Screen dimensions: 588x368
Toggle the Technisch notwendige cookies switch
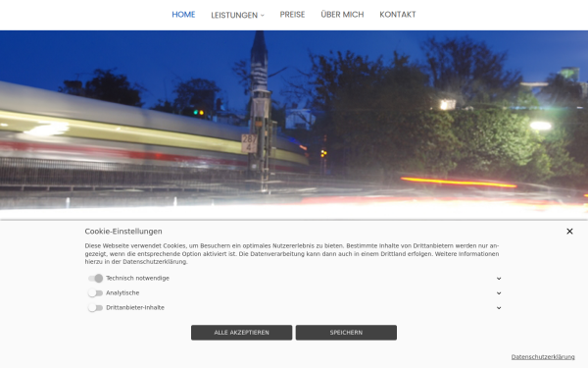96,279
